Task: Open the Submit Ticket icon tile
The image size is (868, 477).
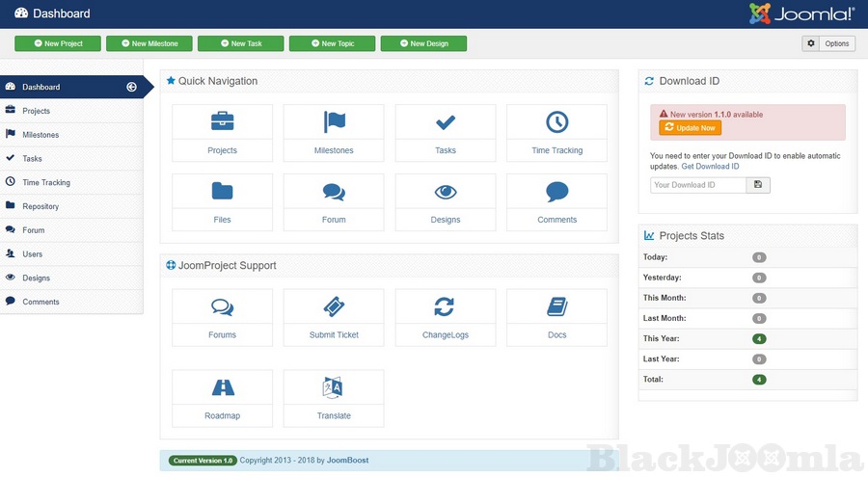Action: pos(334,317)
